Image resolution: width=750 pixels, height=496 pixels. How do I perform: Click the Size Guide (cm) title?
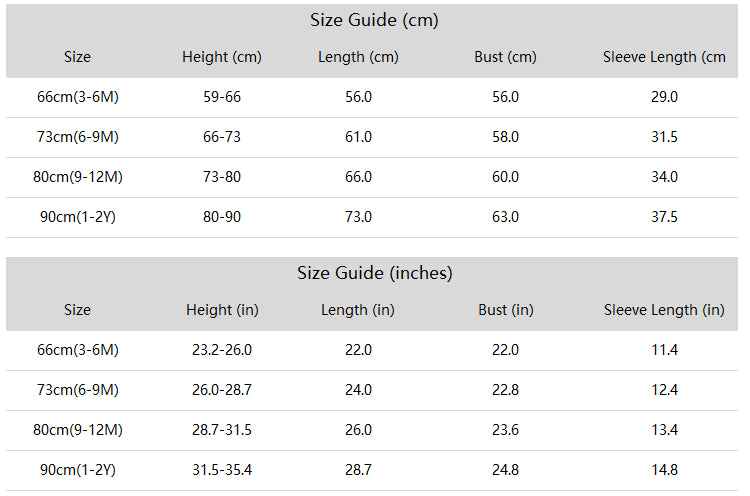[374, 20]
